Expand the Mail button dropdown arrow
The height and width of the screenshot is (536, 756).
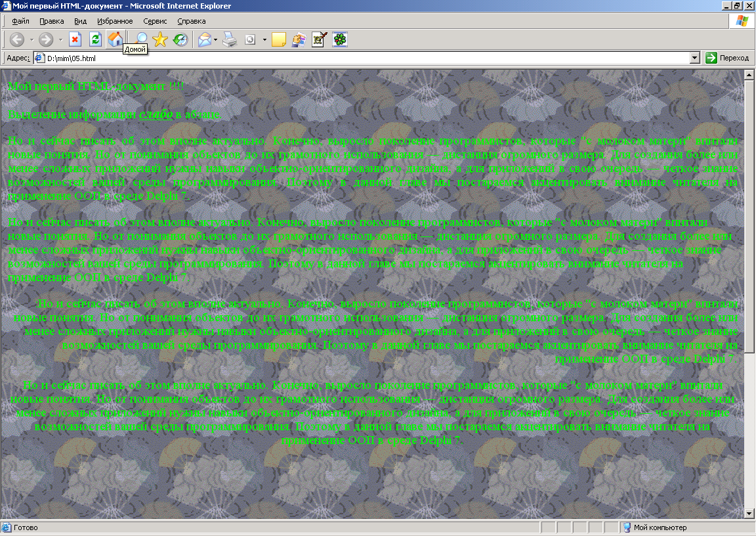point(215,39)
